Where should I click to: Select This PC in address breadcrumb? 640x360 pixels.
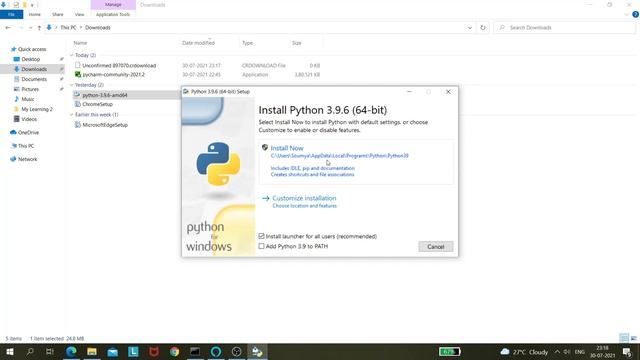point(68,27)
